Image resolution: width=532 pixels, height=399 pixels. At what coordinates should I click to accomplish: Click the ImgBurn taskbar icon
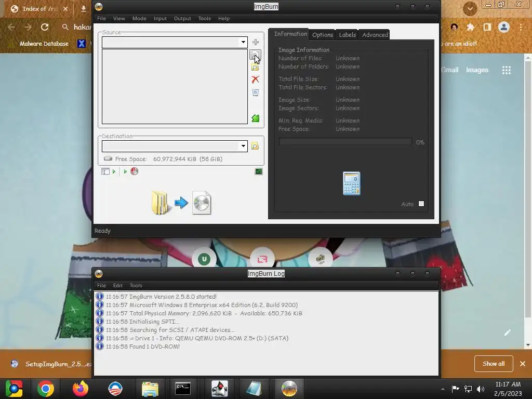click(289, 389)
